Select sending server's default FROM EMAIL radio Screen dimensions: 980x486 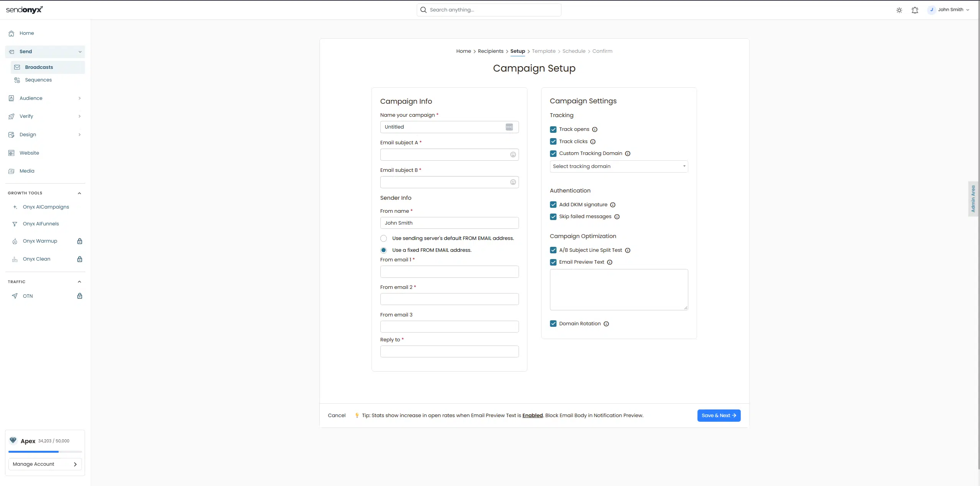tap(383, 238)
